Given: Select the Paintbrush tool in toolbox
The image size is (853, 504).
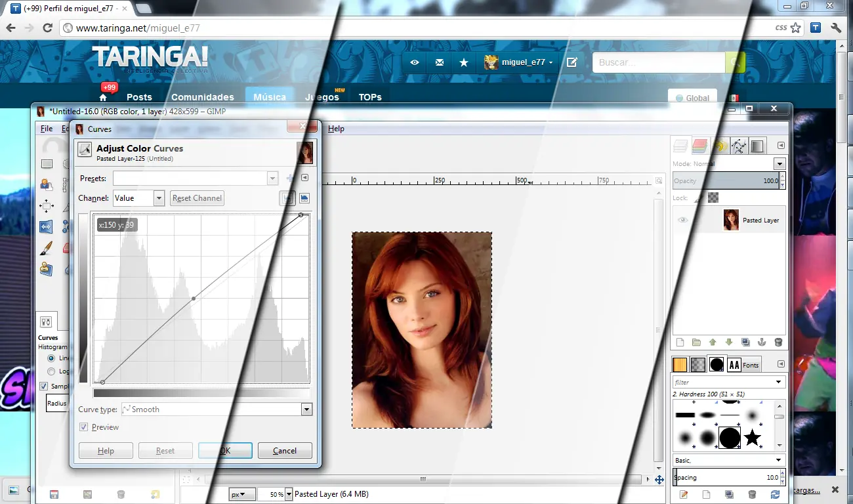Looking at the screenshot, I should point(46,247).
